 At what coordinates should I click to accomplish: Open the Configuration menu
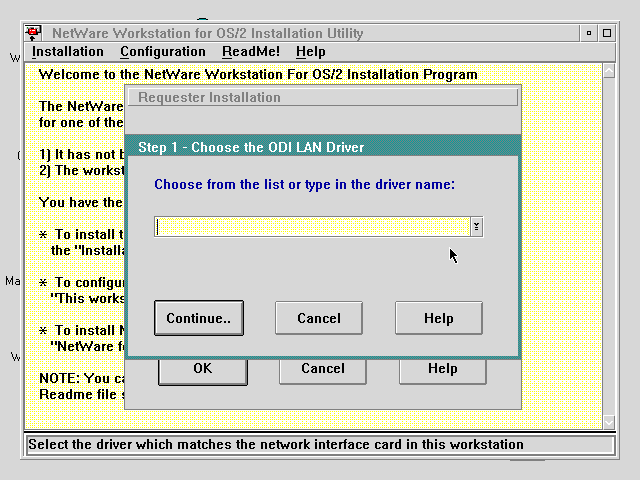[163, 52]
